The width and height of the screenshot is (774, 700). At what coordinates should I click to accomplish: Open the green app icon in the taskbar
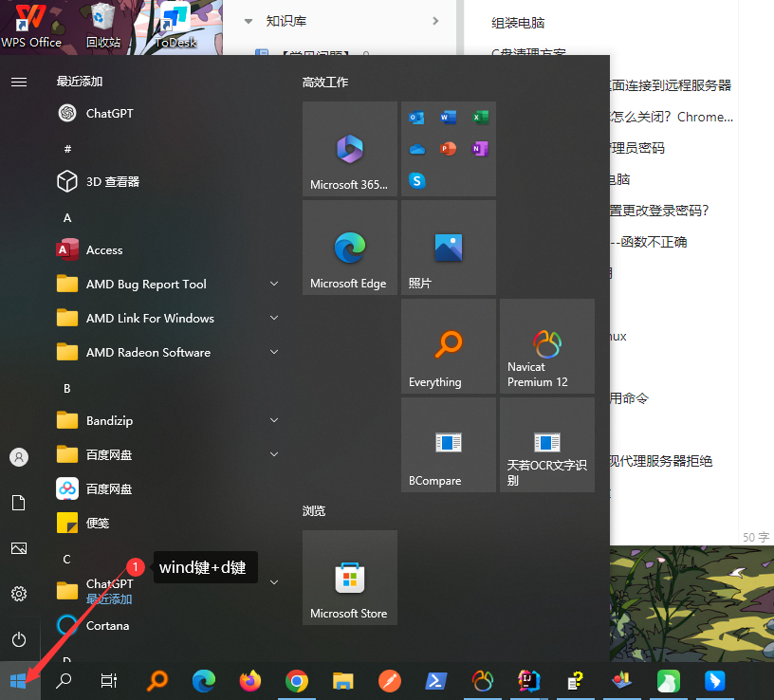point(669,681)
